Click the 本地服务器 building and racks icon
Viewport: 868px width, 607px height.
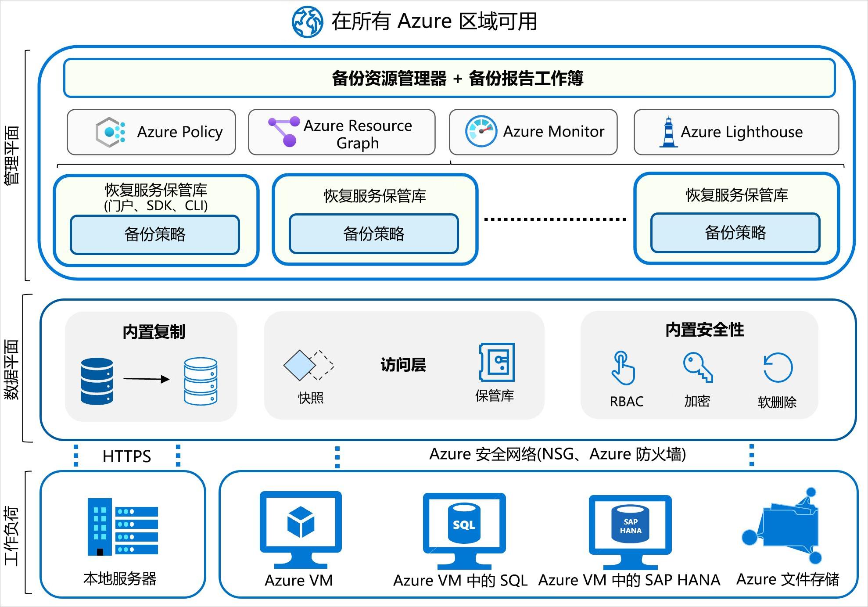(122, 527)
